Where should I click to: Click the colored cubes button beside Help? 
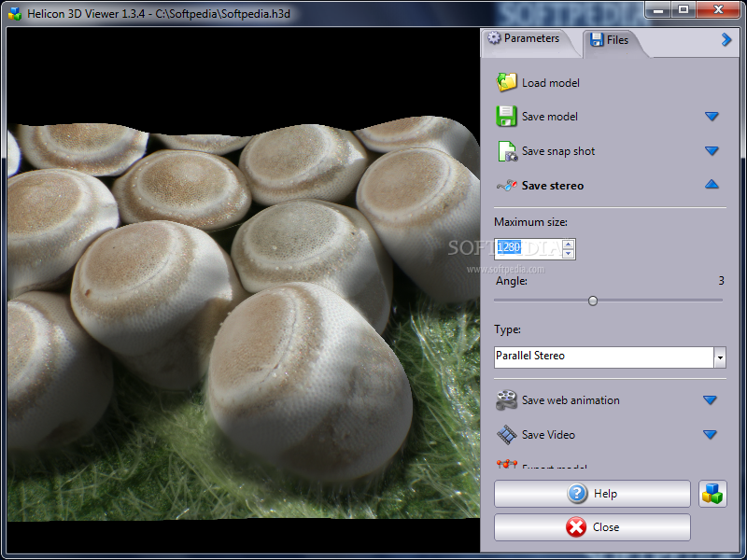[712, 494]
